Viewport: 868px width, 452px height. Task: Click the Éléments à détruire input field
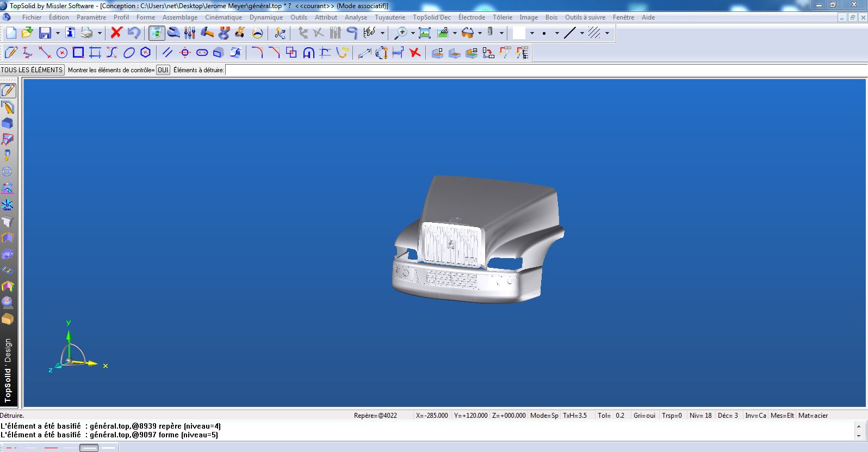(544, 70)
